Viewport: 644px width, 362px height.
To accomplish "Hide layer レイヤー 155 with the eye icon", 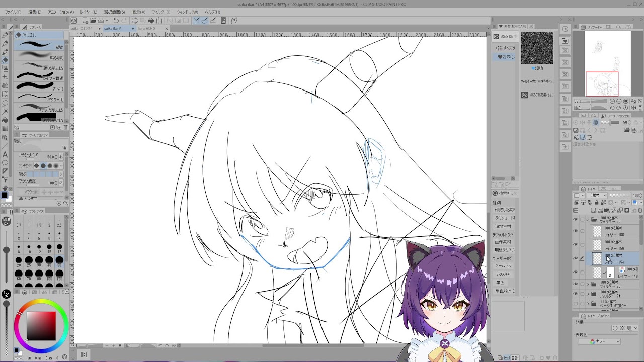I will coord(576,231).
